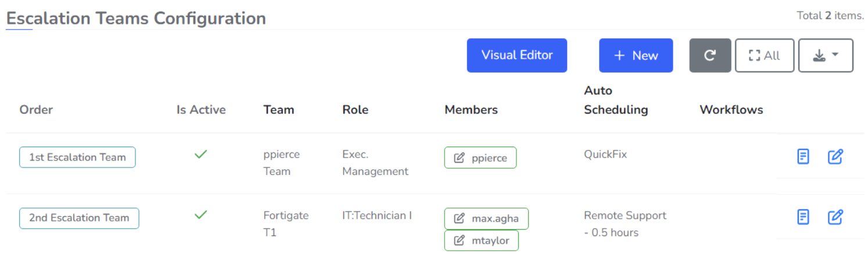Click the ppierce member edit tag

pyautogui.click(x=480, y=158)
